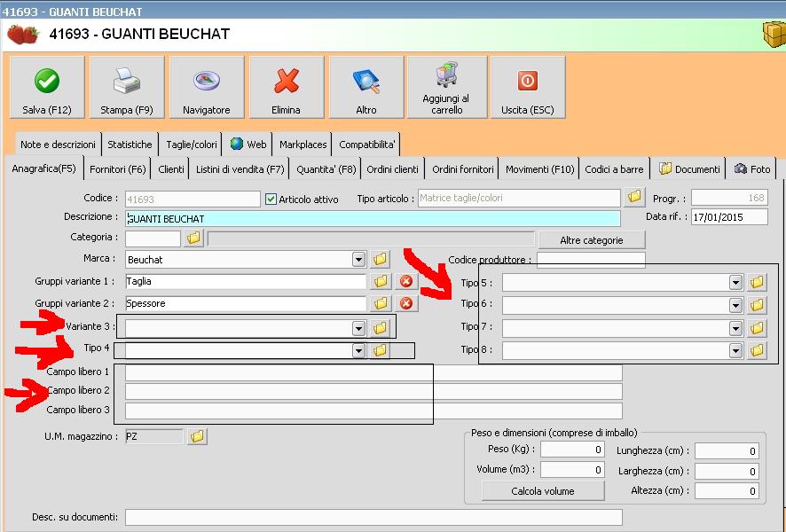
Task: Click the Salva (F12) green checkmark button
Action: 47,88
